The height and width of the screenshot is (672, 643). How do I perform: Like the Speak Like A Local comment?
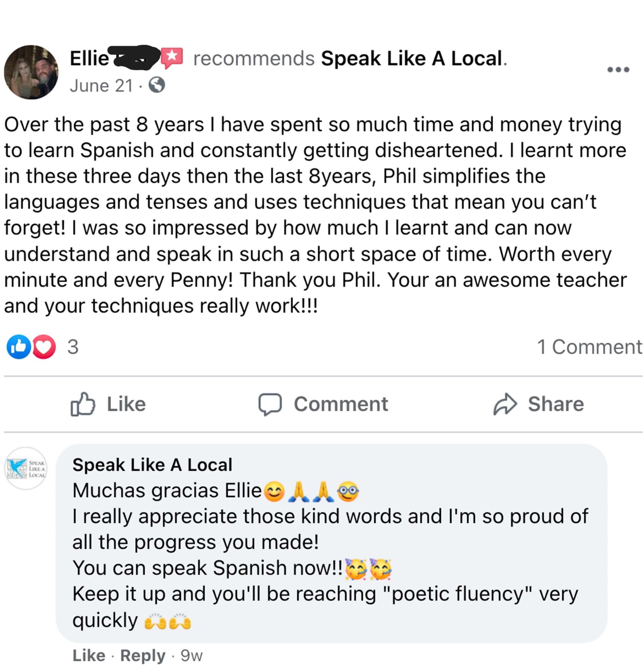(x=89, y=655)
